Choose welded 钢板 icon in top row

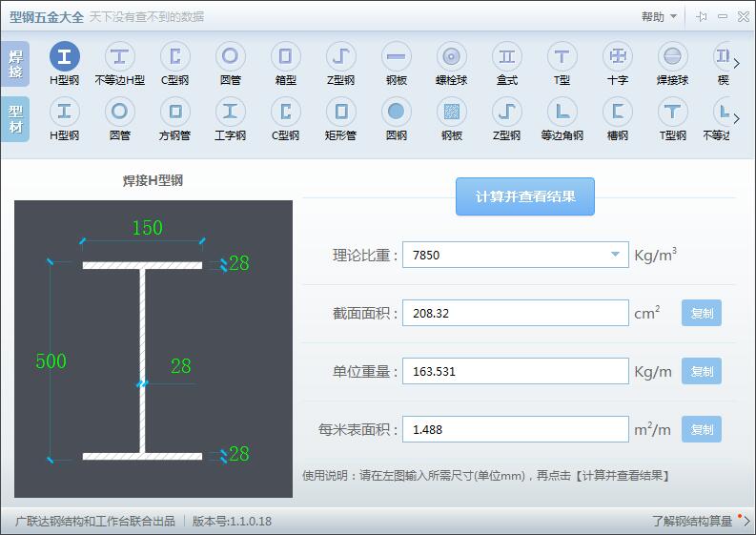coord(396,57)
